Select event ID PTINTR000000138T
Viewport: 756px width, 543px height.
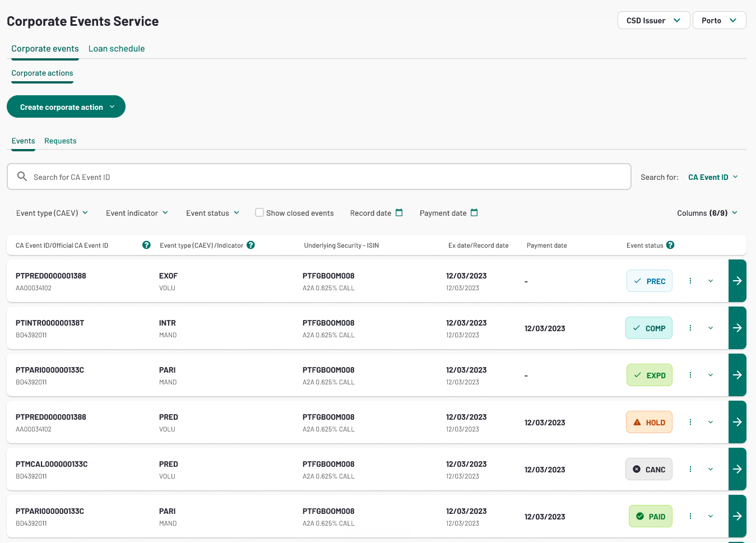click(50, 323)
